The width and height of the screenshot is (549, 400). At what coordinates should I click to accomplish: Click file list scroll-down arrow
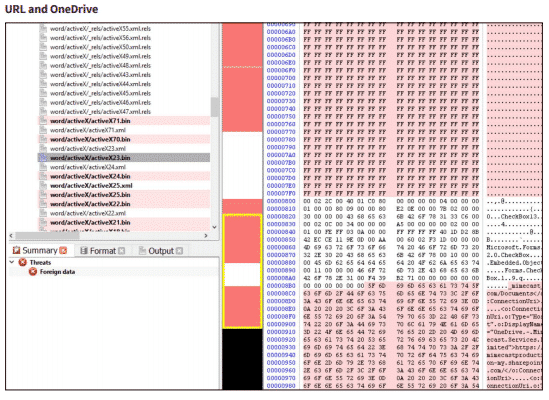(215, 227)
